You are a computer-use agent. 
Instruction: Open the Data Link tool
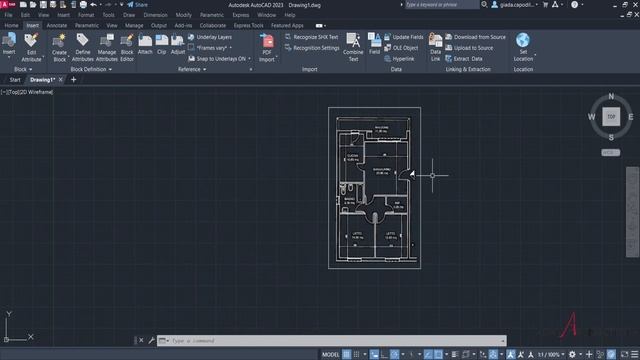click(x=436, y=47)
